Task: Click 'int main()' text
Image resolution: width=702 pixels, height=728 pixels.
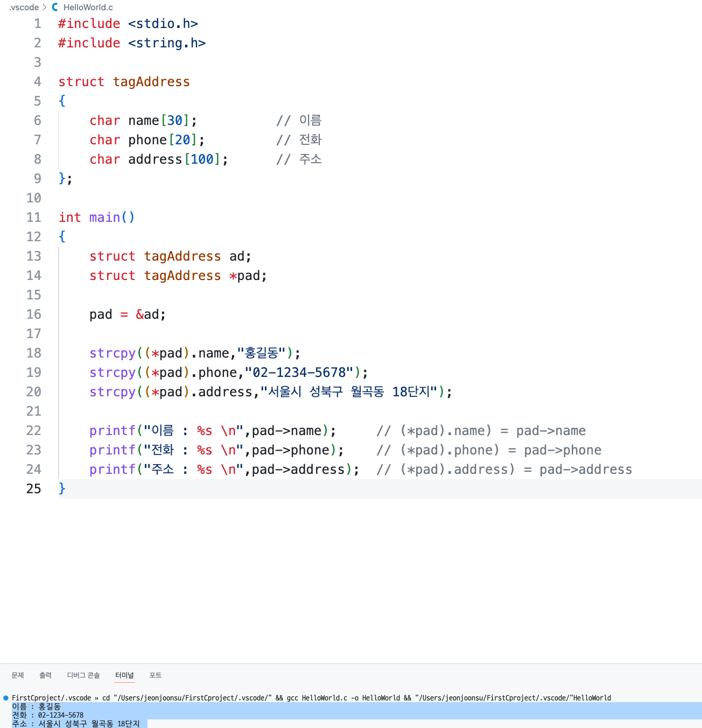Action: pyautogui.click(x=97, y=218)
